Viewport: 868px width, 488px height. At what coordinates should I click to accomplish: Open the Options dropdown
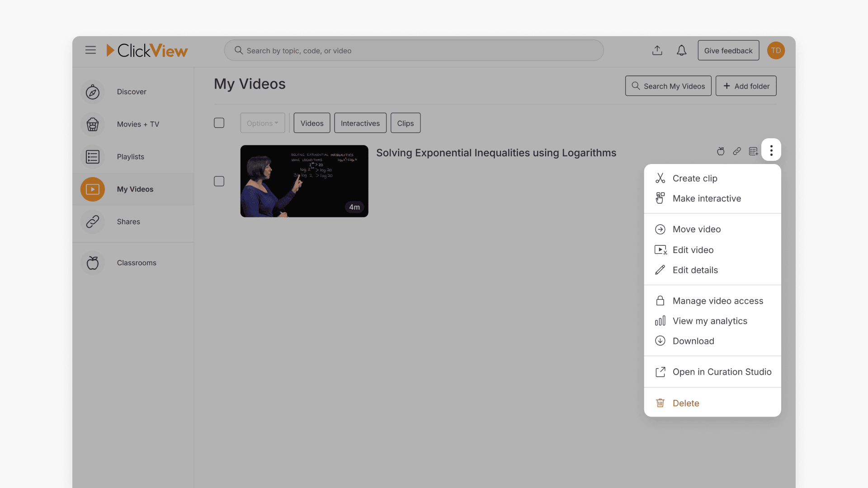(x=262, y=122)
